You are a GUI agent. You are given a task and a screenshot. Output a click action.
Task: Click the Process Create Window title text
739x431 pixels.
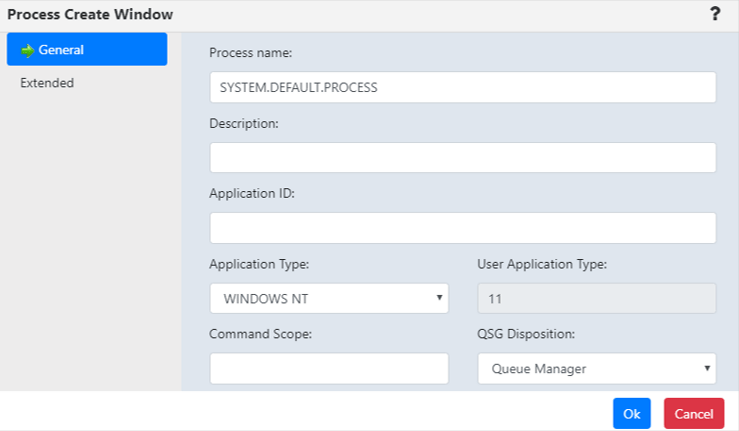click(x=90, y=15)
